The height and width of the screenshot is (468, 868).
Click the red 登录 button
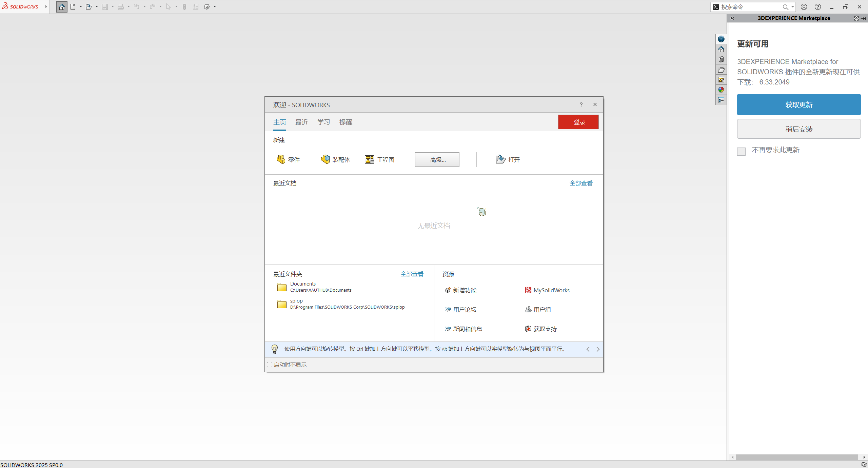tap(578, 122)
